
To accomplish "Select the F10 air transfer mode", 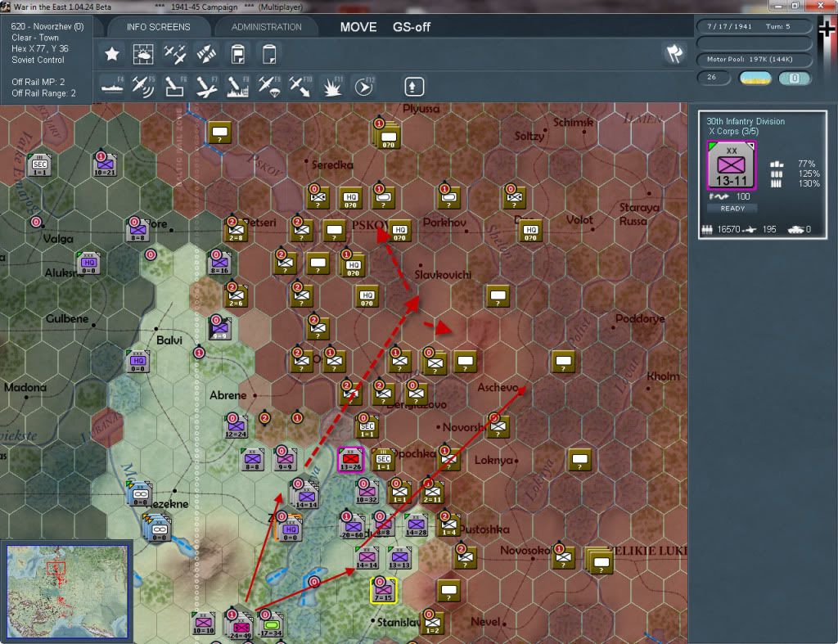I will pos(300,87).
